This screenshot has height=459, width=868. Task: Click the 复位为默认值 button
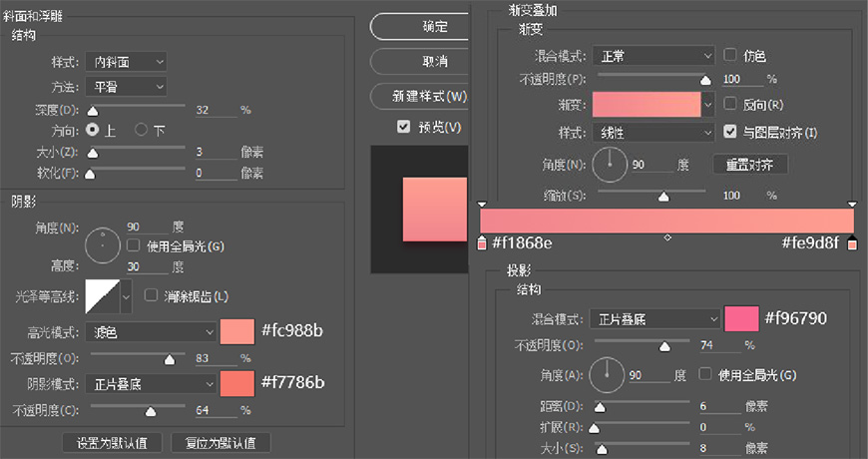click(x=220, y=443)
